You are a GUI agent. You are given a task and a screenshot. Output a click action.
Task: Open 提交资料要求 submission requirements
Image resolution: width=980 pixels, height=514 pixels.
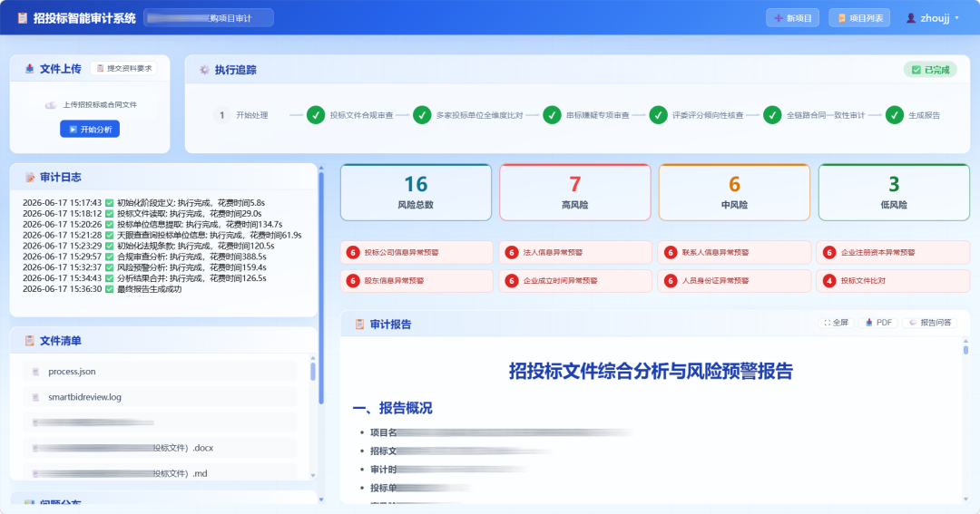(123, 69)
